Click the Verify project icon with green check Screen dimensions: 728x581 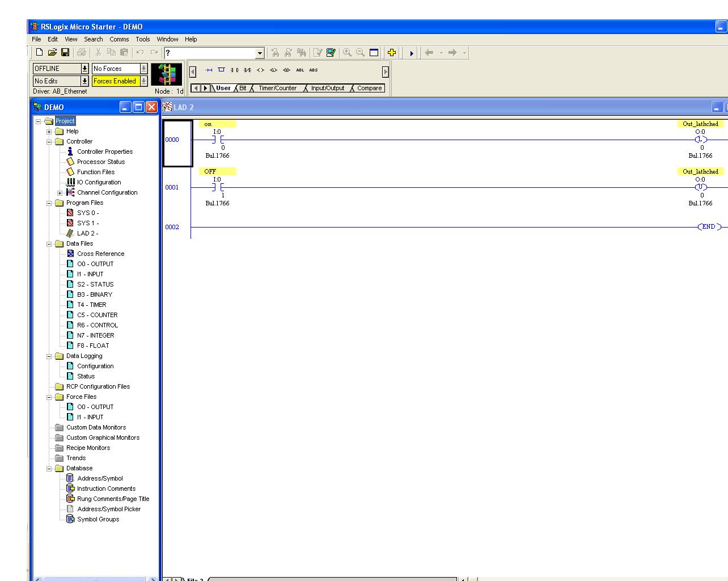pyautogui.click(x=331, y=53)
